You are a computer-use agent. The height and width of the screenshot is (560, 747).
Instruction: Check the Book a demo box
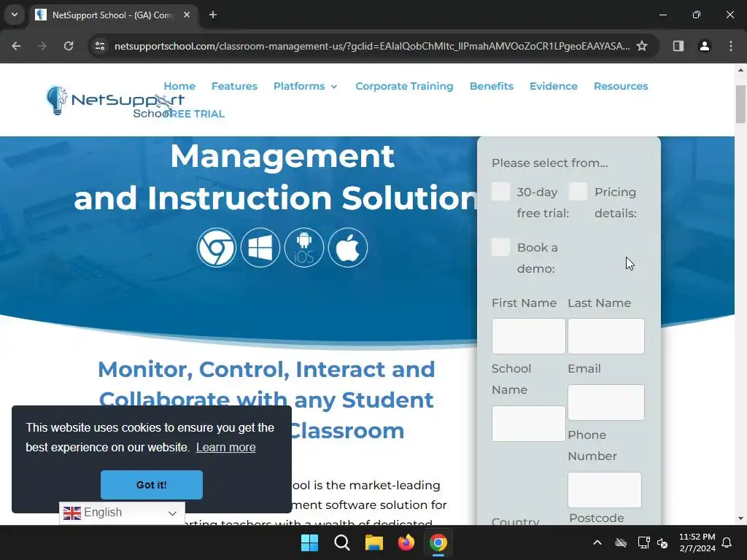pyautogui.click(x=500, y=247)
